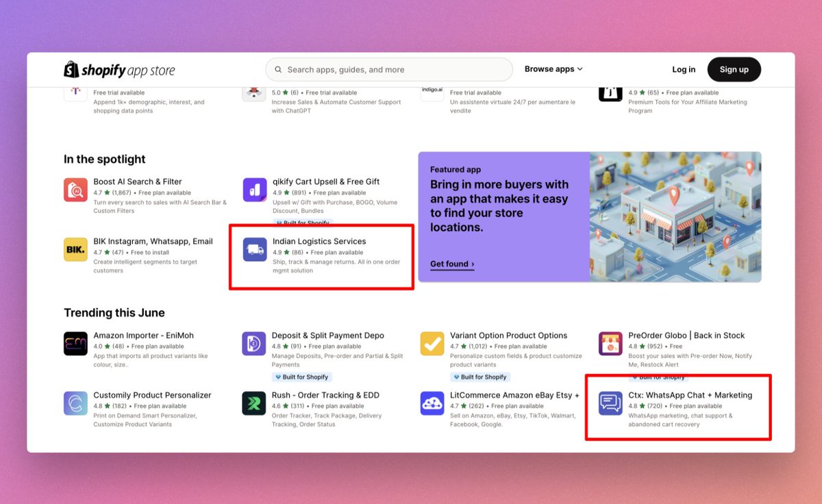Focus the Search apps, guides, and more field
Viewport: 822px width, 504px height.
click(389, 70)
